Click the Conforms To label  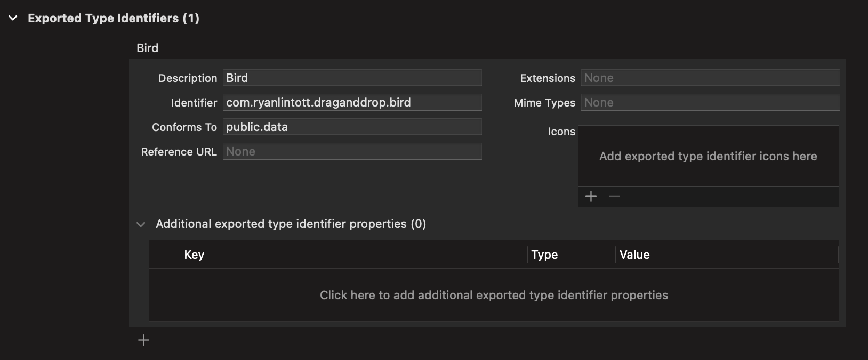tap(184, 127)
